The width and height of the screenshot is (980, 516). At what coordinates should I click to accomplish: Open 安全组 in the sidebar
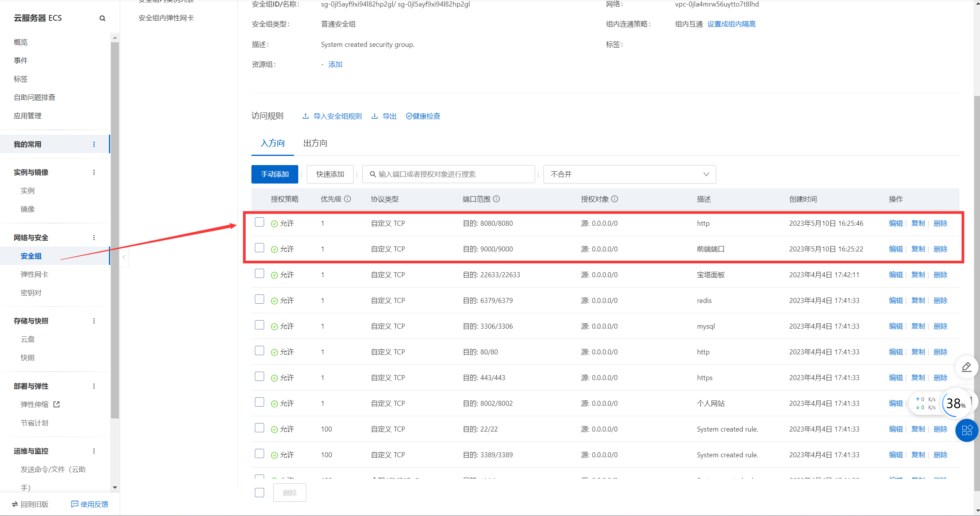(x=31, y=256)
